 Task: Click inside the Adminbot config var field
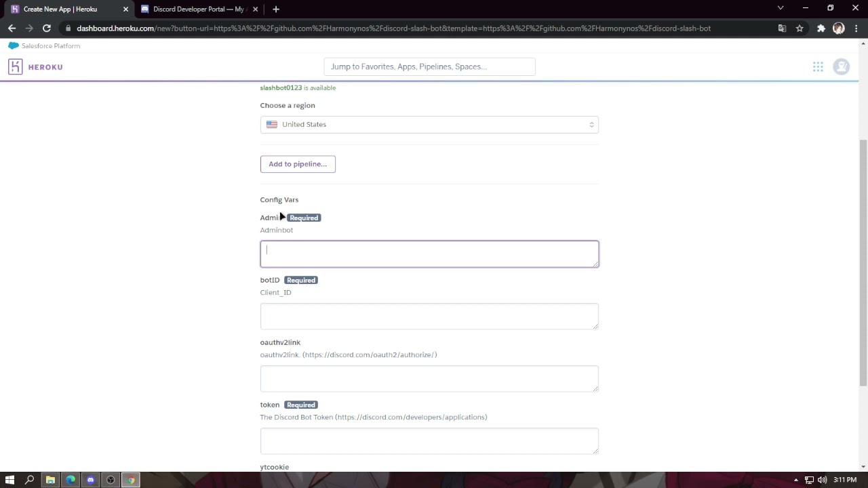point(429,253)
